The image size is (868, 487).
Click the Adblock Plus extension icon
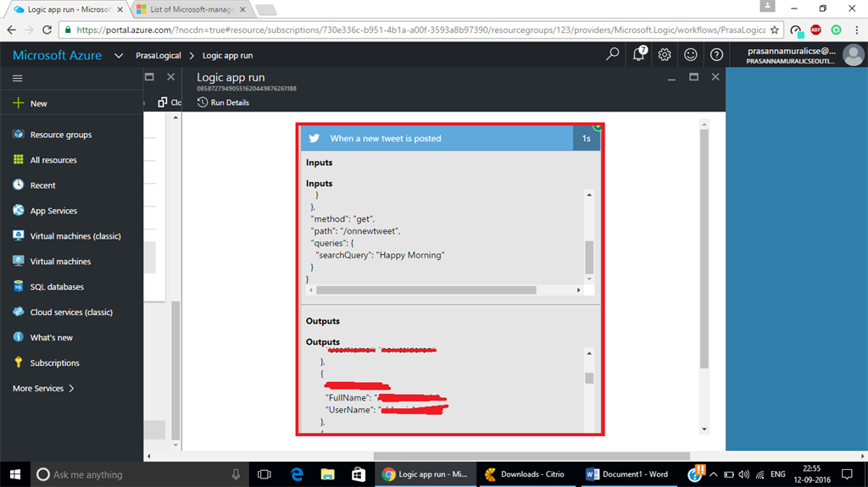(x=815, y=30)
